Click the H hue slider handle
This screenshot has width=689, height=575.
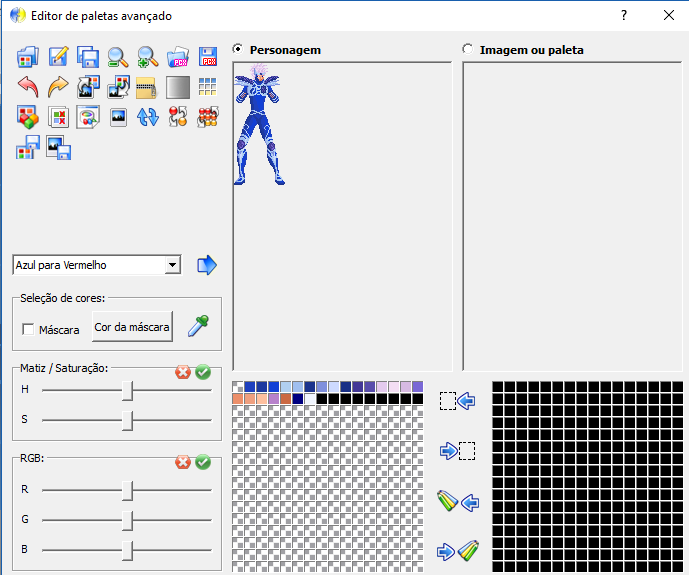[x=127, y=390]
